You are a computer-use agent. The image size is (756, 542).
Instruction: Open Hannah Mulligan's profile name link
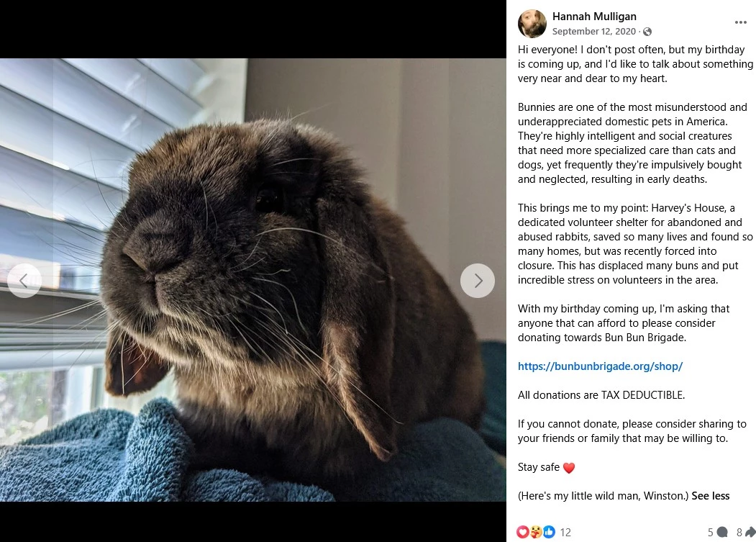click(594, 17)
